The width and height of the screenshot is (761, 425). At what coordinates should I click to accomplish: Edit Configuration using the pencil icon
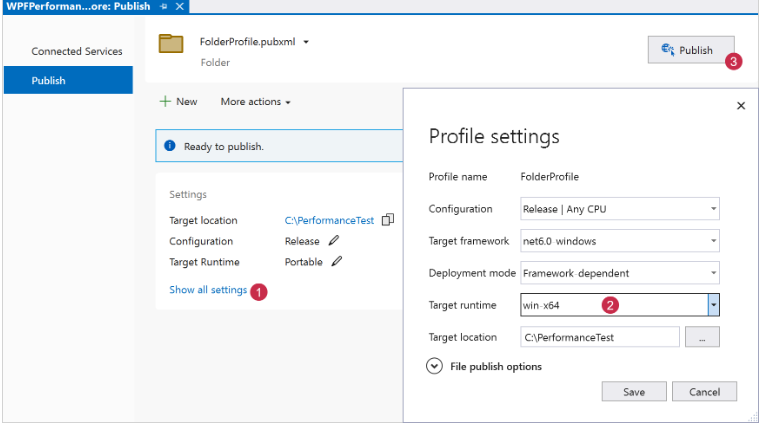(333, 241)
